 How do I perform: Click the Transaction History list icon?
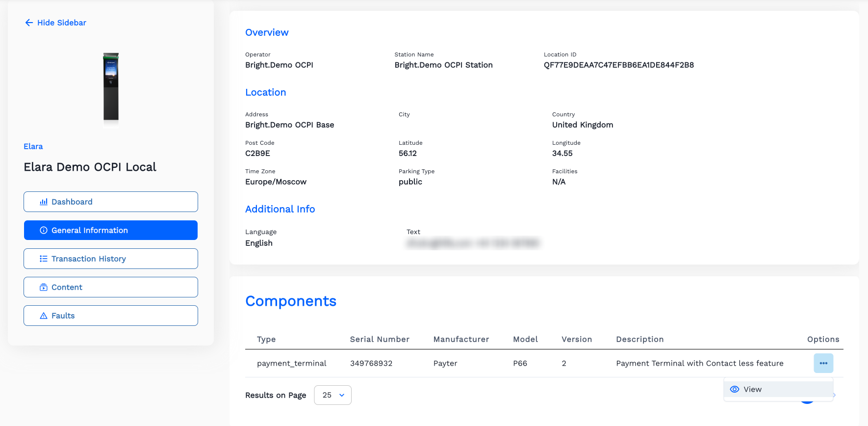tap(44, 259)
